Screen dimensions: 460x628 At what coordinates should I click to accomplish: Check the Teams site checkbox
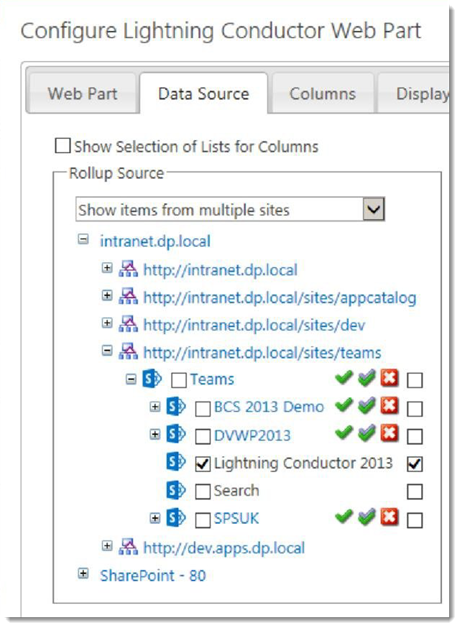coord(179,380)
